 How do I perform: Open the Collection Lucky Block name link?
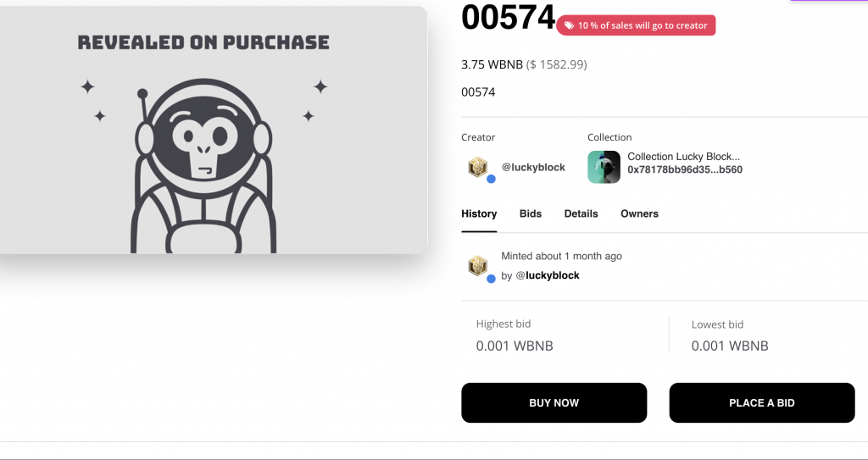click(683, 157)
